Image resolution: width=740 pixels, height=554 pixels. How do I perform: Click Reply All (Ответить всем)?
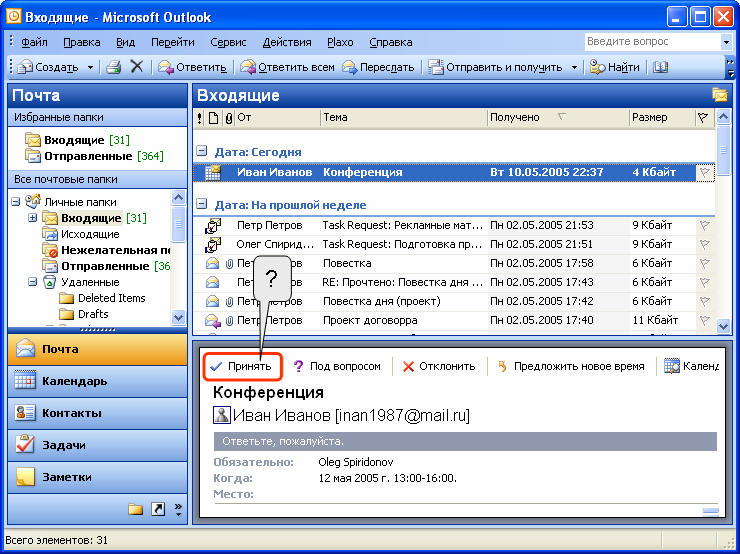pos(287,67)
